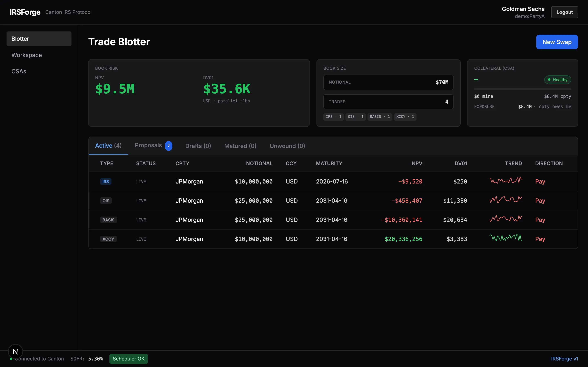Click the green XCCY trend sparkline

[506, 238]
